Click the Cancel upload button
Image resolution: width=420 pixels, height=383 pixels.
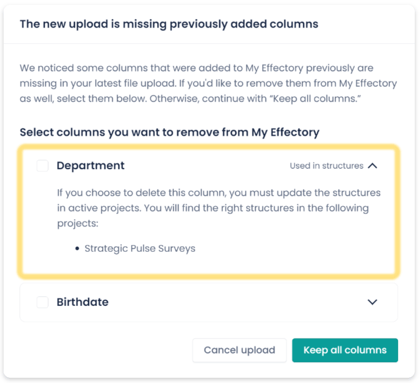click(239, 350)
